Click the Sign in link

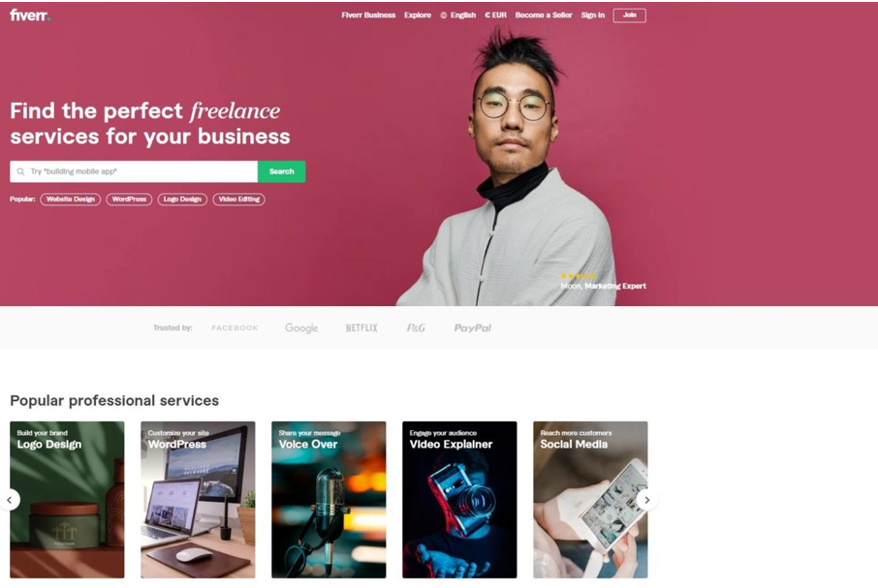593,15
